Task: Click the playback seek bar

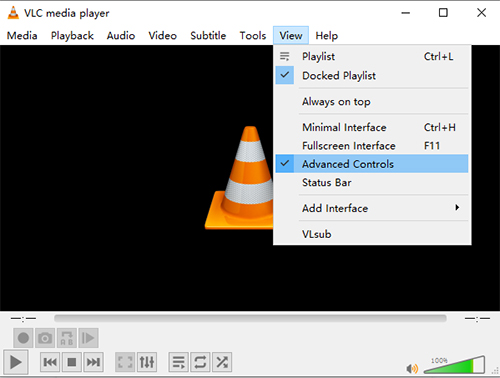Action: point(250,318)
